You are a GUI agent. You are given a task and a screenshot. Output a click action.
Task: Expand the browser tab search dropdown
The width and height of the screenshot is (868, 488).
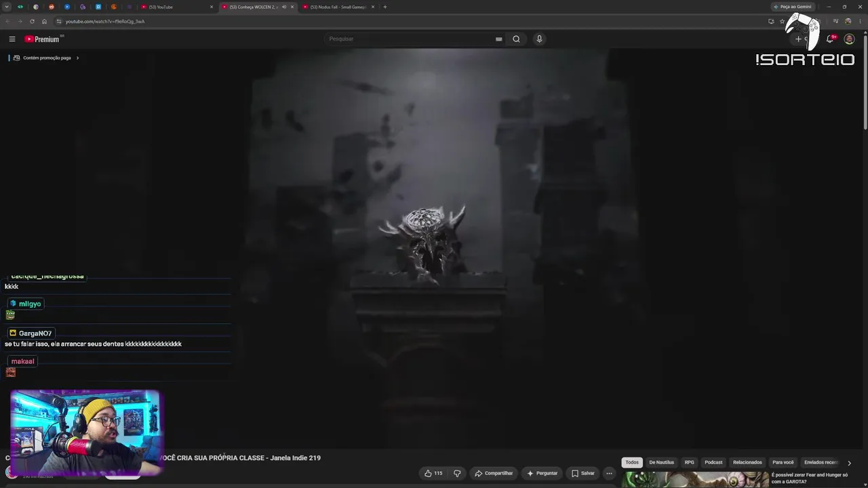click(x=7, y=7)
